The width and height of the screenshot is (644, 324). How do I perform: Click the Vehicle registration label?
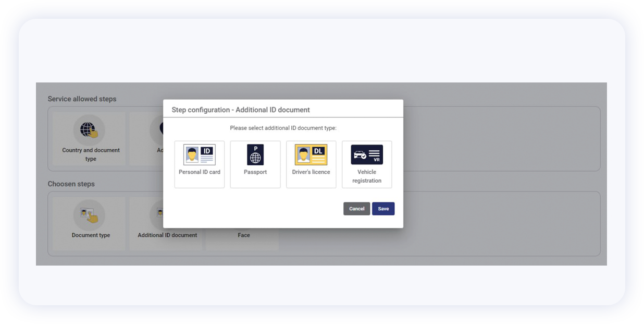(x=367, y=176)
